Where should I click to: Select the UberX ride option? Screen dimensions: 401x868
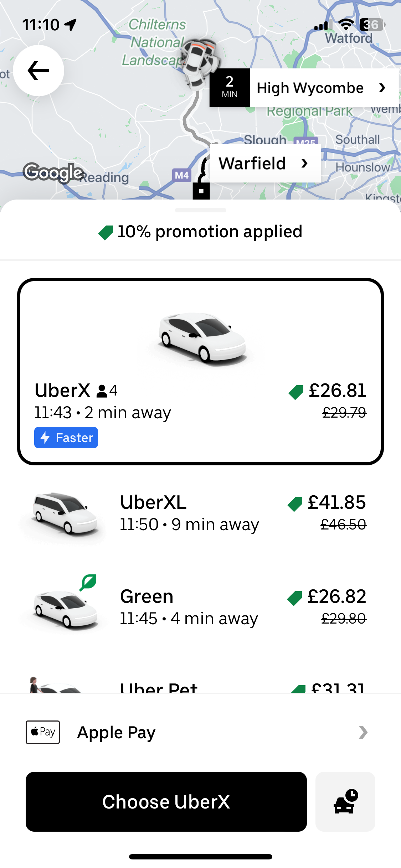point(200,371)
